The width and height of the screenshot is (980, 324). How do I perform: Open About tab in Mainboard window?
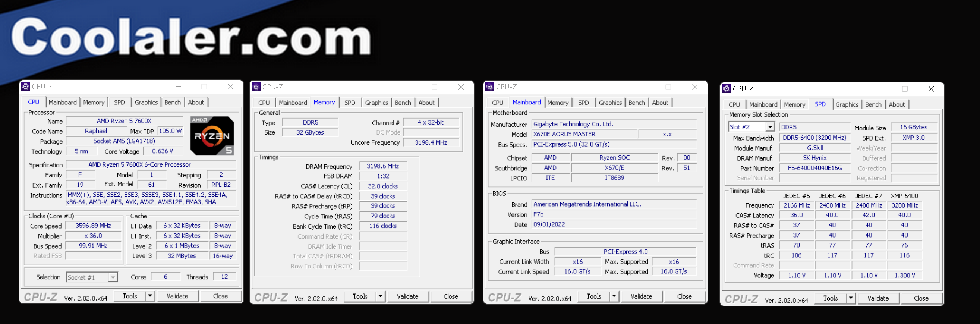(660, 103)
